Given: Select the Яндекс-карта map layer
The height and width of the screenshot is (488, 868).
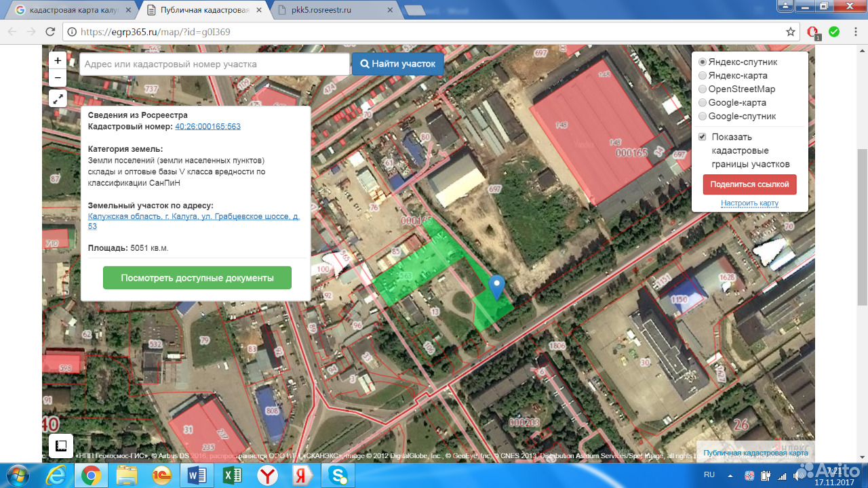Looking at the screenshot, I should point(703,76).
